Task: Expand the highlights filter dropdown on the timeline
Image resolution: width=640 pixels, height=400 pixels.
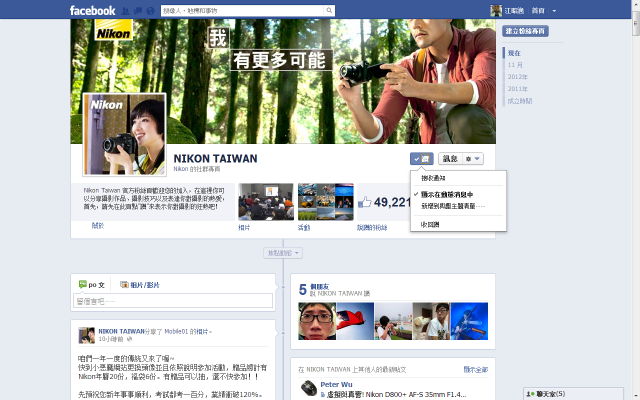Action: point(283,253)
